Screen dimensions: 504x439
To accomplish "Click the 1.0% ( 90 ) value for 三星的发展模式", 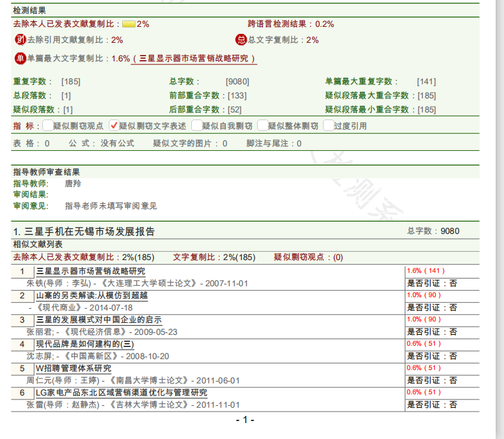I will [423, 320].
